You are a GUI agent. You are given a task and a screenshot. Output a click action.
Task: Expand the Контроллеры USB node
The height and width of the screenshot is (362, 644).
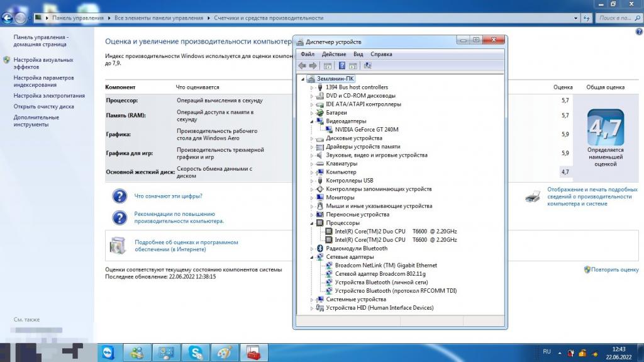click(311, 181)
